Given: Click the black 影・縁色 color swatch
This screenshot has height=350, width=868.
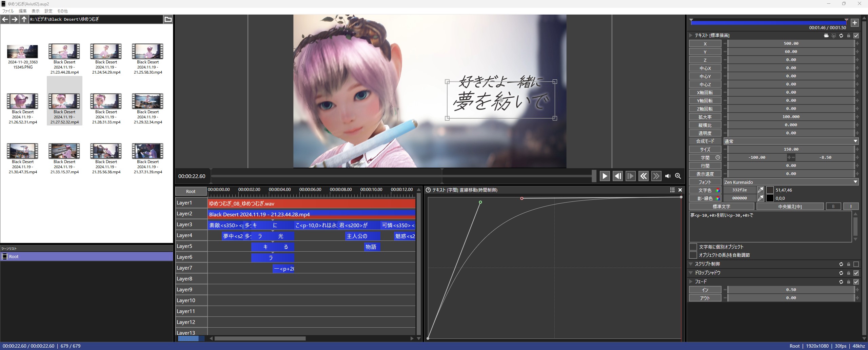Looking at the screenshot, I should tap(770, 198).
